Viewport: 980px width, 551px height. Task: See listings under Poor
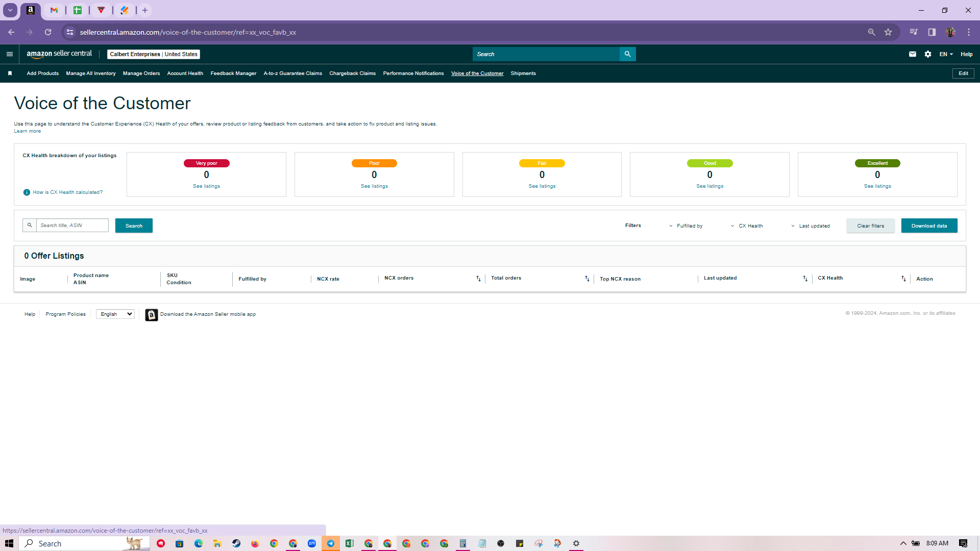pyautogui.click(x=374, y=186)
